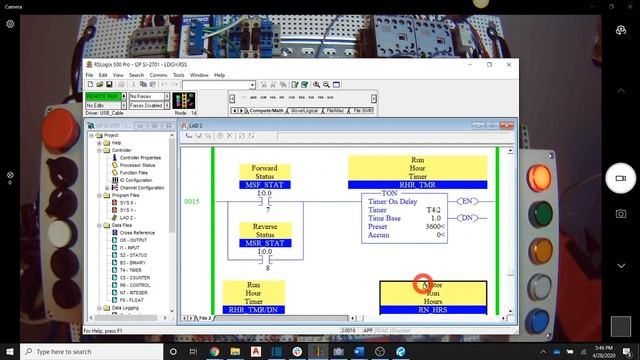This screenshot has height=360, width=640.
Task: Open IO Configuration in project tree
Action: [136, 180]
